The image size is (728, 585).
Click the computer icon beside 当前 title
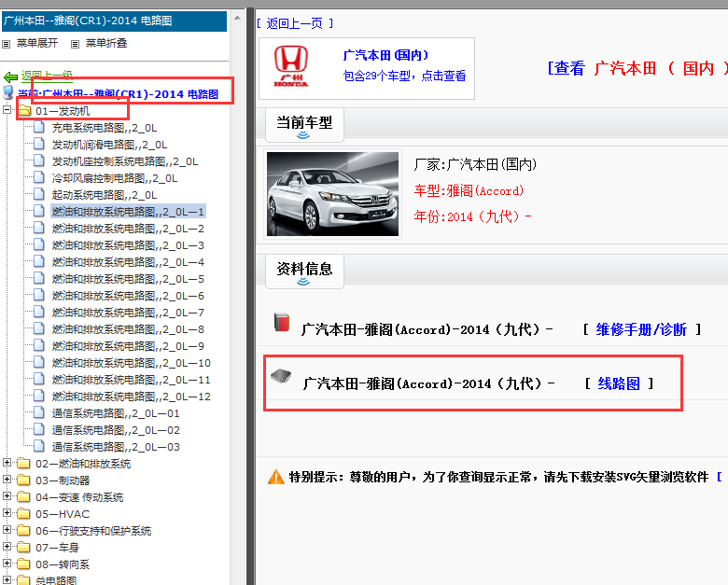click(x=8, y=92)
